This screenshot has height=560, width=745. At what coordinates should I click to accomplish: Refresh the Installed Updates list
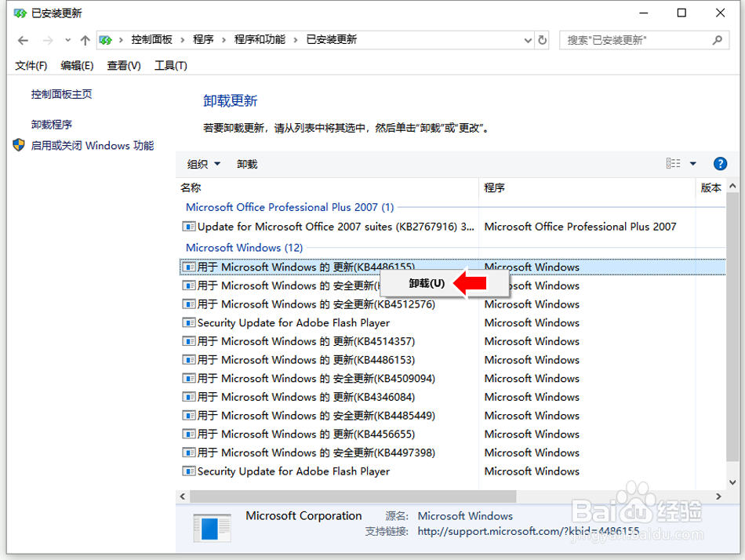(x=542, y=41)
